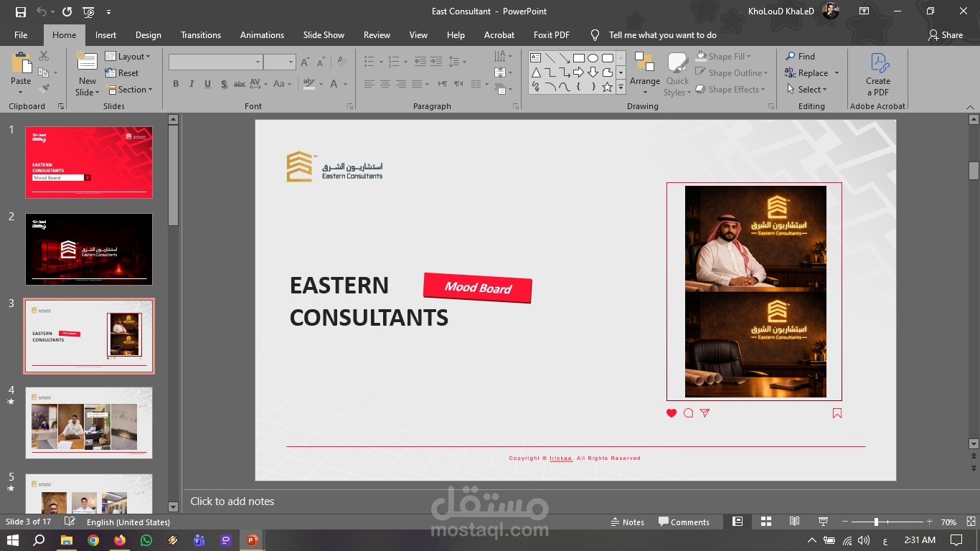Click the Undo arrow icon
The height and width of the screenshot is (551, 980).
pos(42,11)
